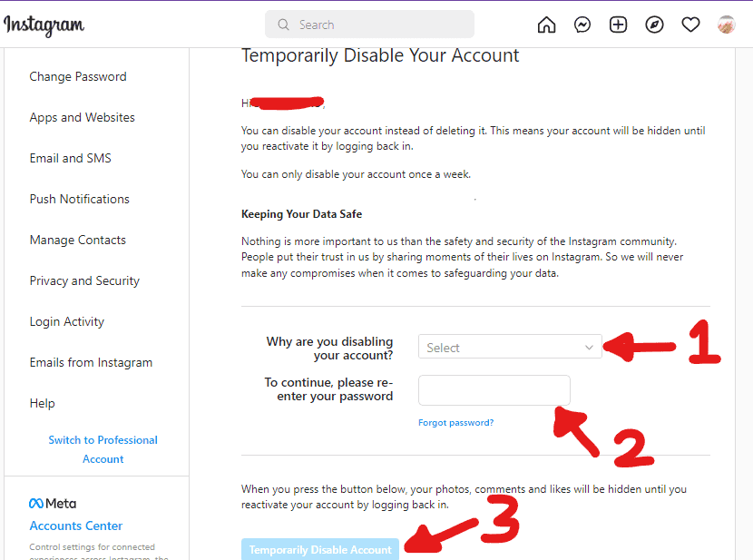Viewport: 753px width, 560px height.
Task: Open Change Password settings
Action: point(78,77)
